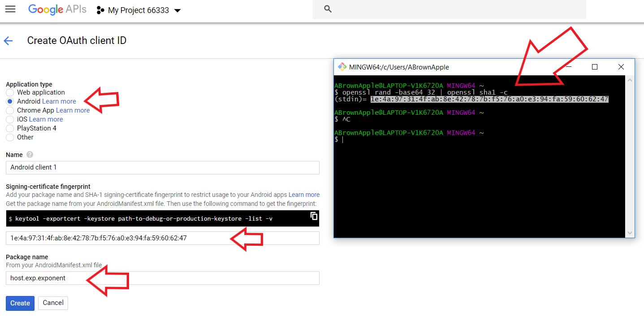
Task: Select Android application type
Action: (x=10, y=101)
